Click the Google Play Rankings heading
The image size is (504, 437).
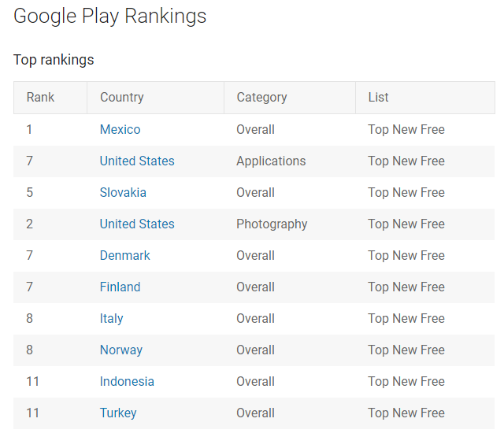point(110,16)
